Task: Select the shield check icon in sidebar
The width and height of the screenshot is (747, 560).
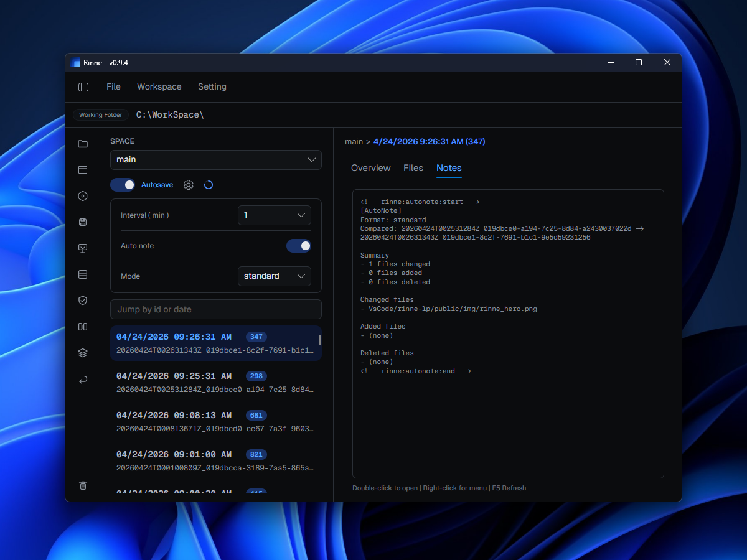Action: [83, 301]
